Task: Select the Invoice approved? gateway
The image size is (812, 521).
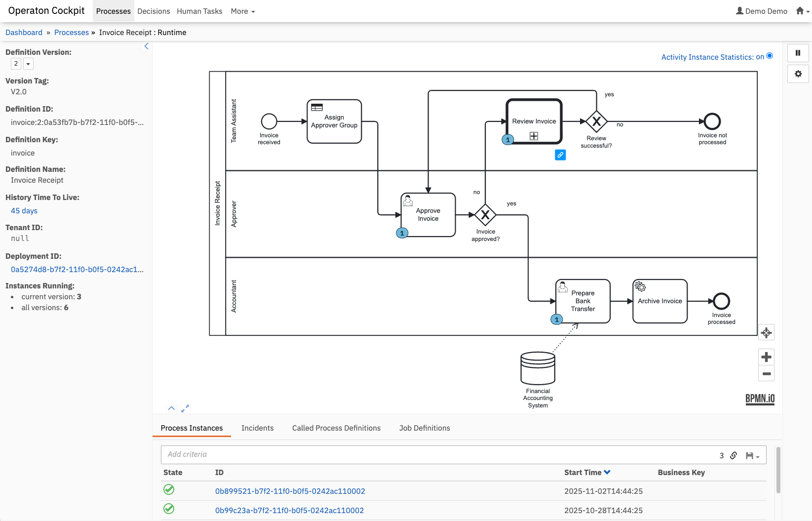Action: point(485,215)
